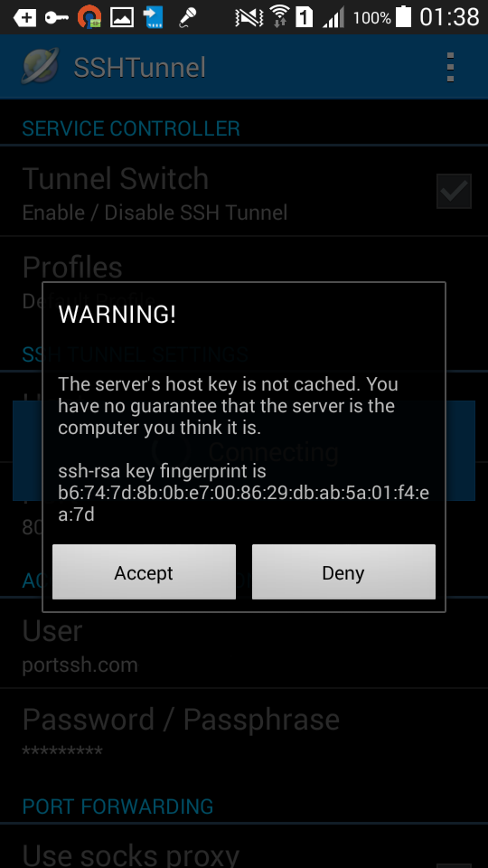Viewport: 488px width, 868px height.
Task: Open the User setting portssh.com
Action: 244,643
